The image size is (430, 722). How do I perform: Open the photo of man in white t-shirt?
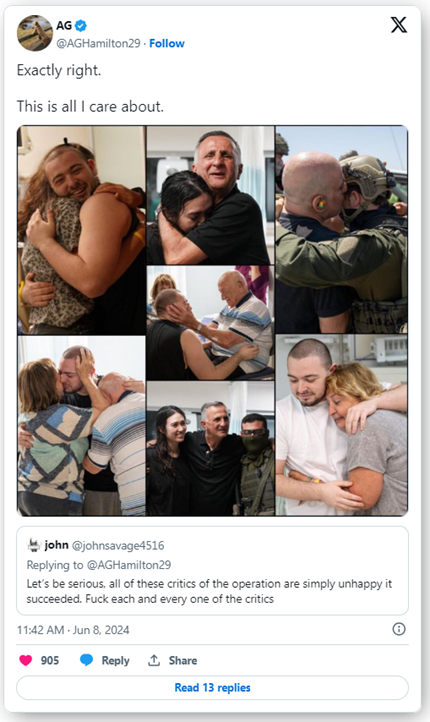tap(342, 425)
